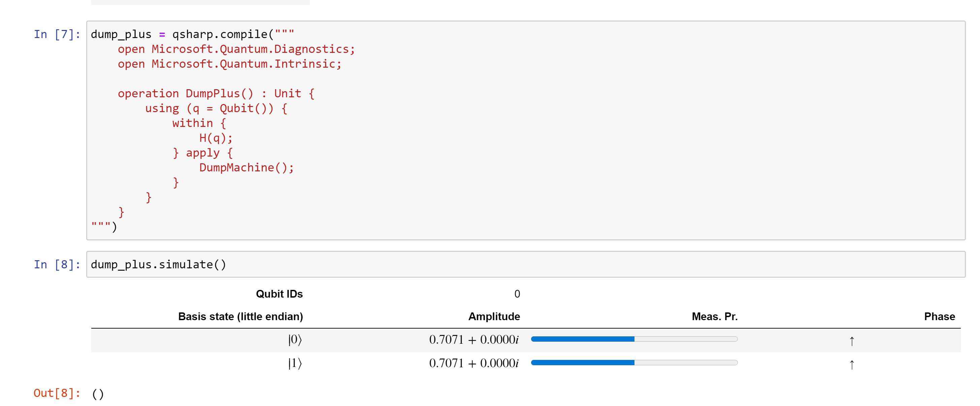
Task: Click the Phase column header
Action: pos(939,317)
